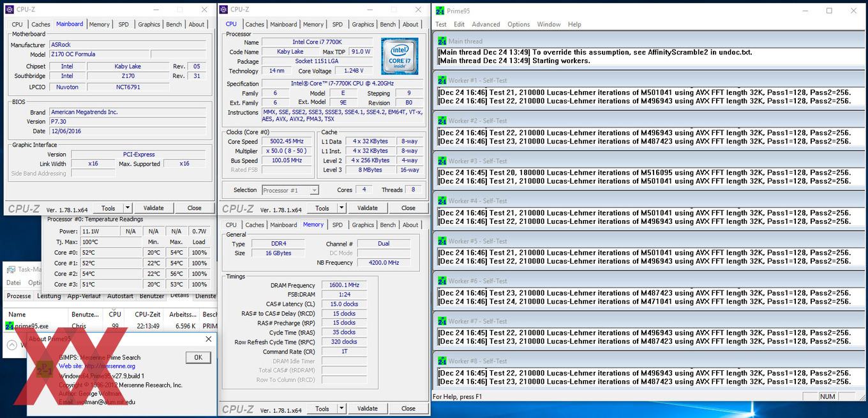Click the Main thread window icon
This screenshot has height=418, width=868.
[x=442, y=41]
